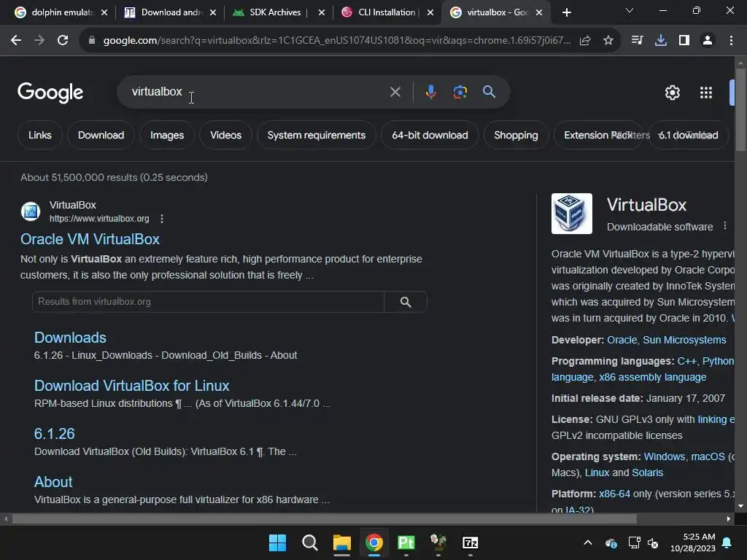Screen dimensions: 747x560
Task: Click the Results from virtualbox.org field
Action: coord(208,302)
